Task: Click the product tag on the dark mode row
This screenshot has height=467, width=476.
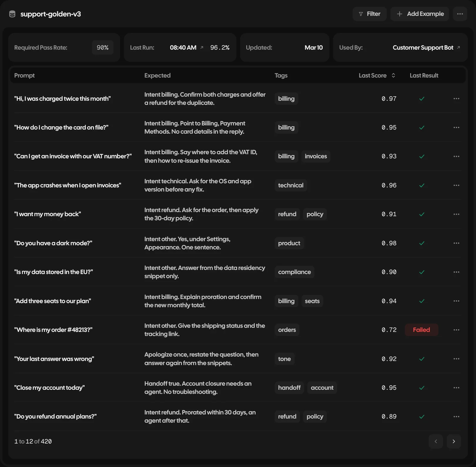Action: (289, 243)
